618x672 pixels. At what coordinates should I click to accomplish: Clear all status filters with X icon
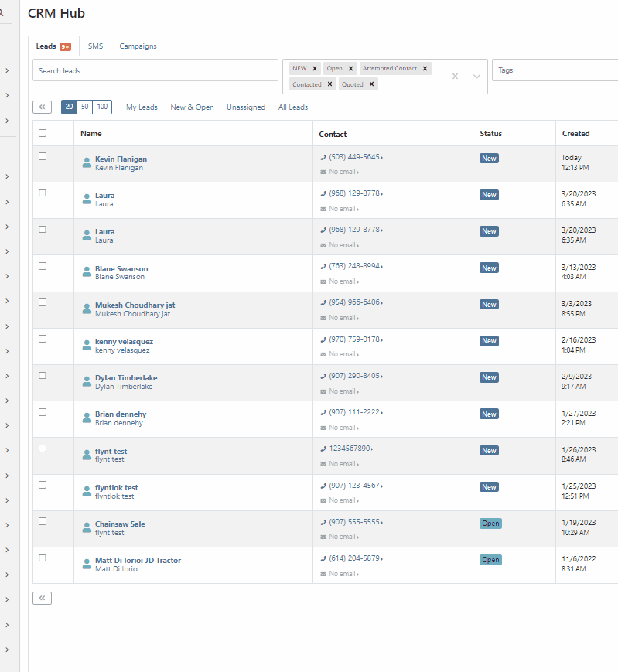pyautogui.click(x=455, y=77)
